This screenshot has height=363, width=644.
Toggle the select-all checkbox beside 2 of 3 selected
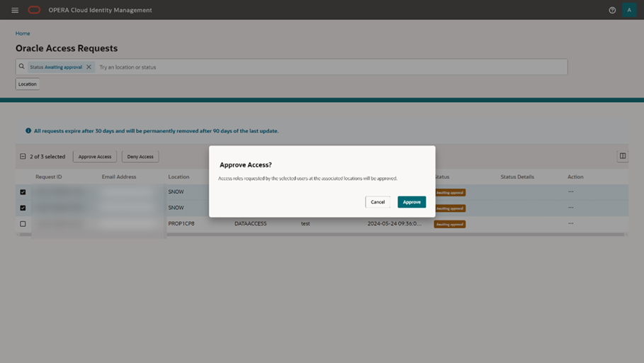coord(23,156)
